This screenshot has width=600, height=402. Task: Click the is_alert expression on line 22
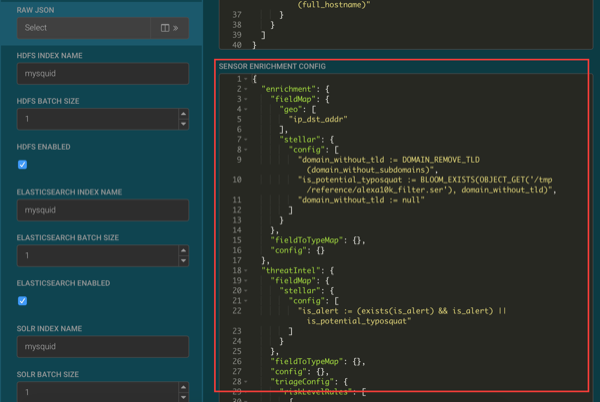pyautogui.click(x=402, y=316)
